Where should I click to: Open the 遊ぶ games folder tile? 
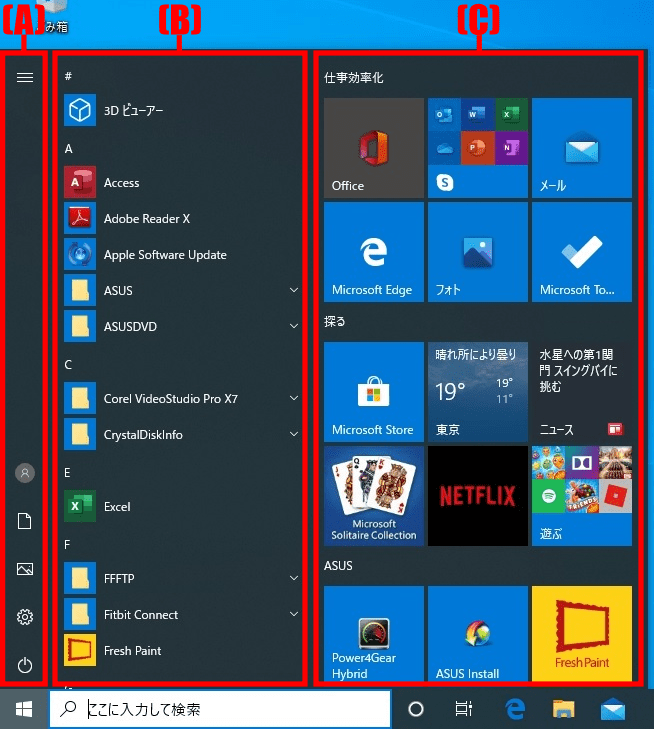[582, 496]
